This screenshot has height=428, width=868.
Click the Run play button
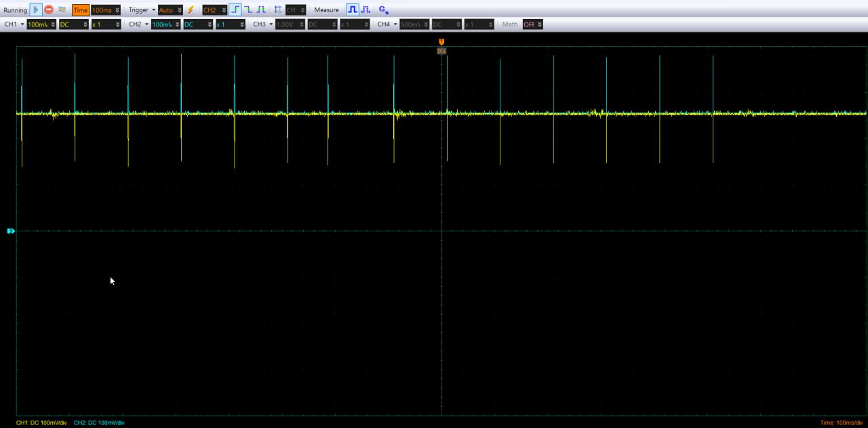click(36, 10)
